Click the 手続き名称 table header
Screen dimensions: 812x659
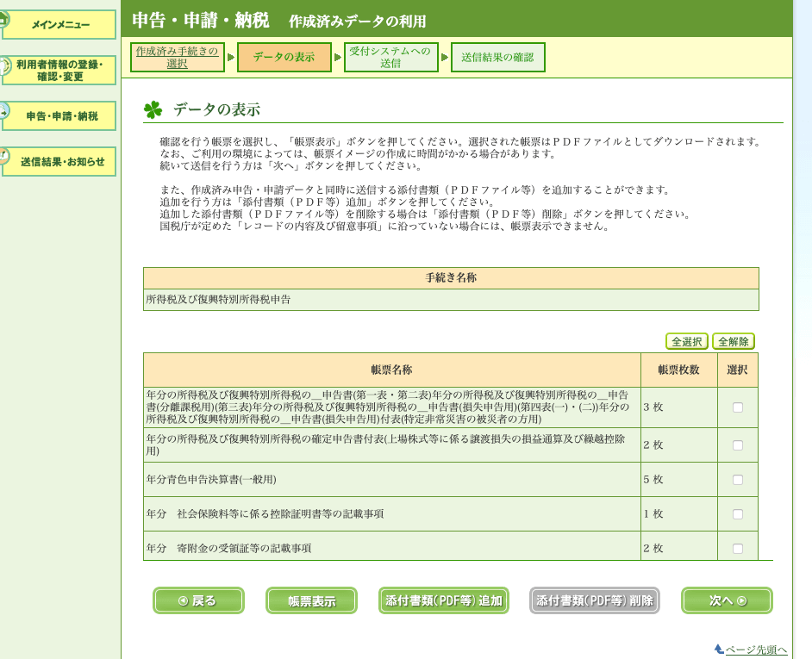point(451,278)
